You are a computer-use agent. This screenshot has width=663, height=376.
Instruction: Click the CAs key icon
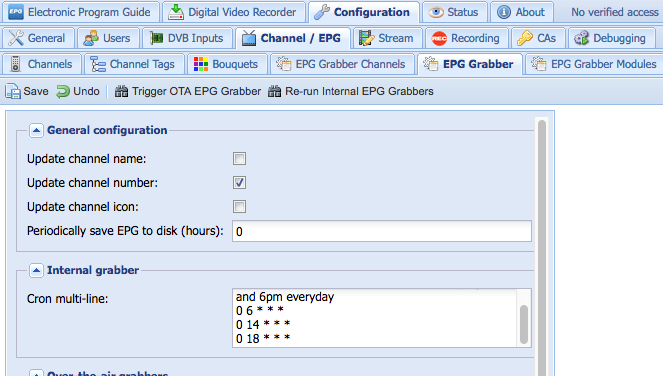click(525, 38)
